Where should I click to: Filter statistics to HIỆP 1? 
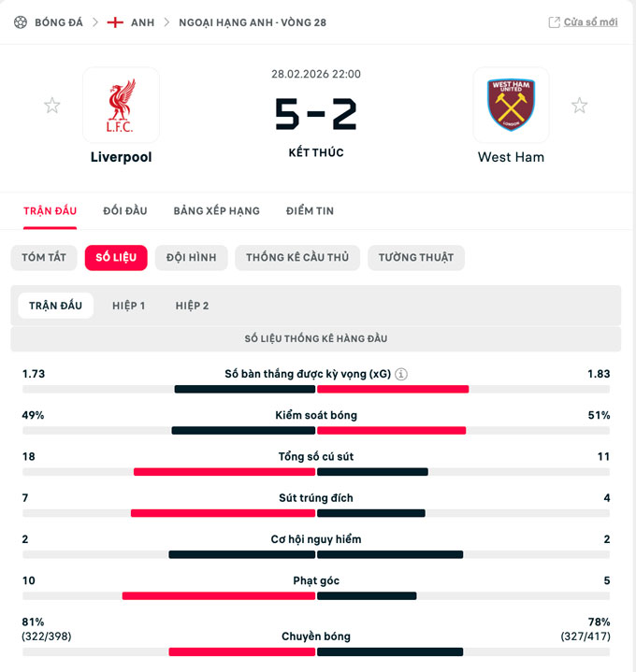[x=128, y=306]
